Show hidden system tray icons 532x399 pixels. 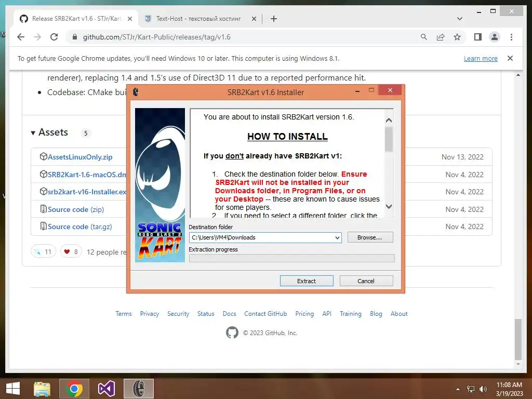(x=458, y=389)
